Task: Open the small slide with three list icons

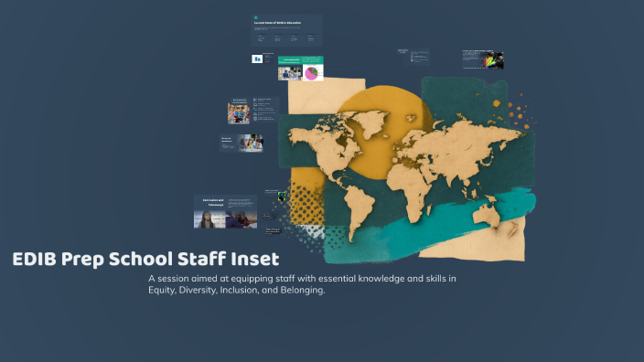Action: (x=413, y=57)
